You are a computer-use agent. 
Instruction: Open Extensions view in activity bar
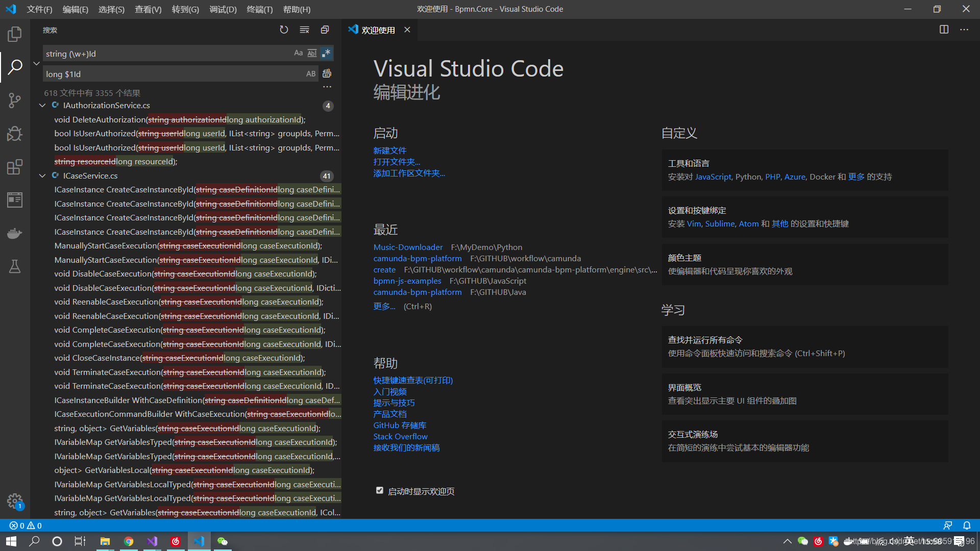[15, 167]
